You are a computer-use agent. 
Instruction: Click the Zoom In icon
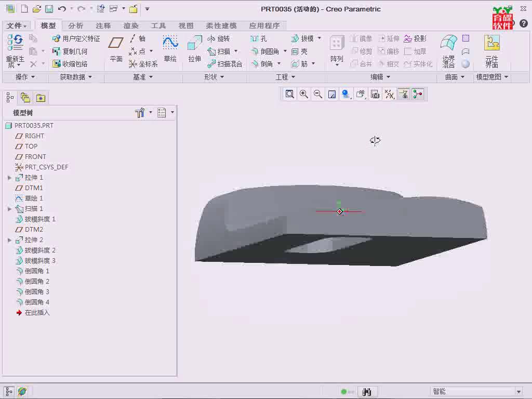[303, 94]
